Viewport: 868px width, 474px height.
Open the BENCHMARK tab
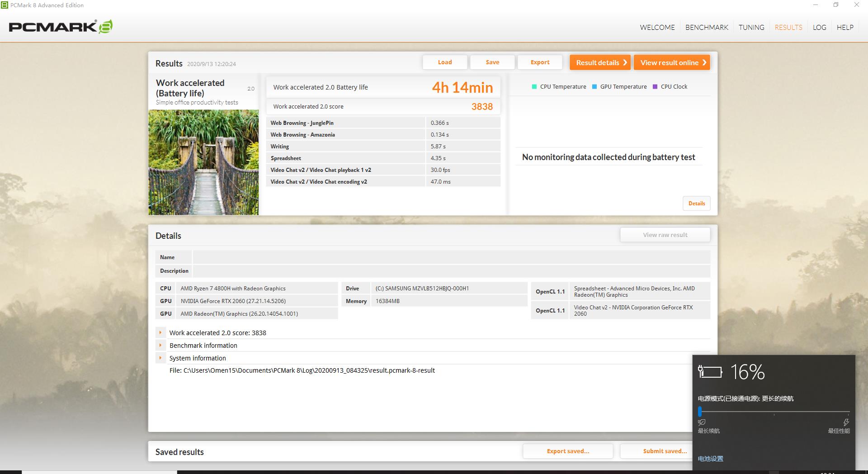[707, 27]
